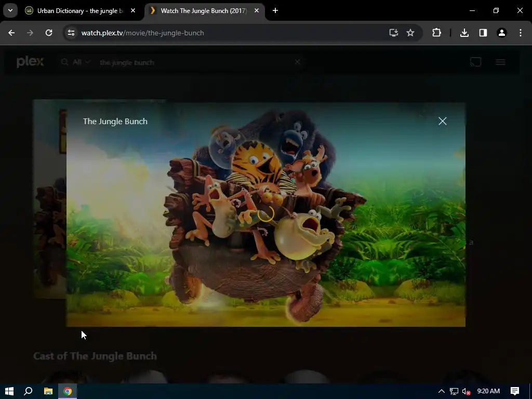532x399 pixels.
Task: Bookmark this page with the star
Action: 410,33
